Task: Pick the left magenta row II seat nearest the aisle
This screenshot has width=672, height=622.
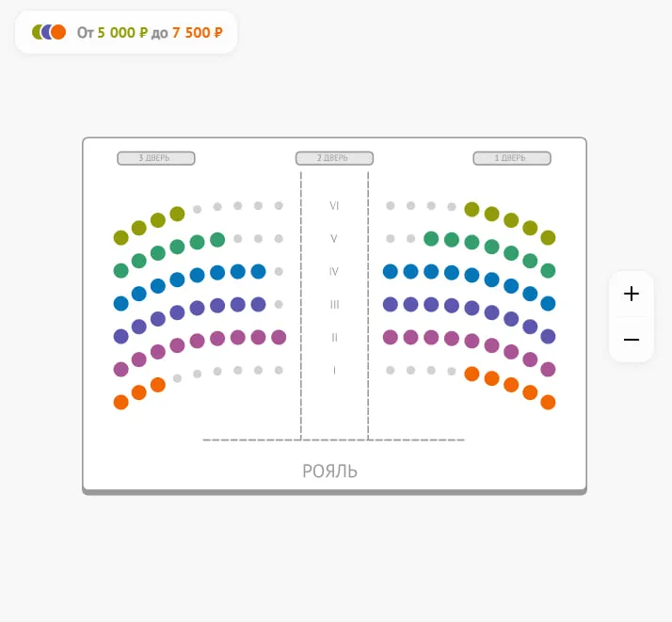Action: tap(279, 337)
